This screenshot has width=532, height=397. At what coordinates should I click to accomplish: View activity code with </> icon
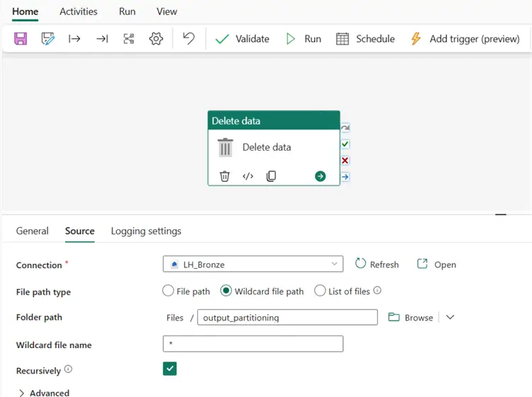coord(248,176)
